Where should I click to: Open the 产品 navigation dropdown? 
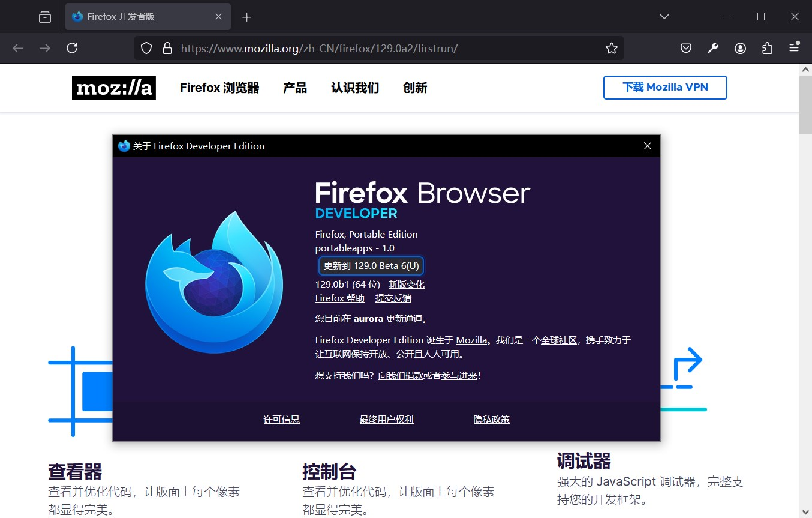(294, 88)
